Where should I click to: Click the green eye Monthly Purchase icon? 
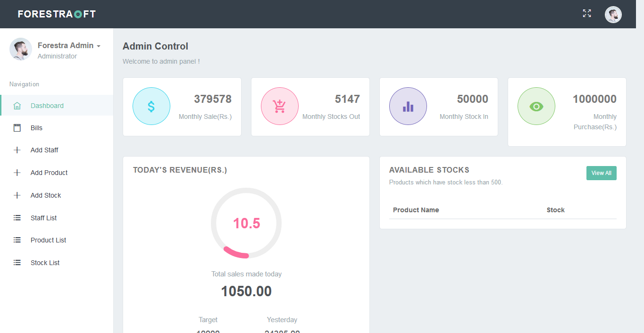pos(536,106)
